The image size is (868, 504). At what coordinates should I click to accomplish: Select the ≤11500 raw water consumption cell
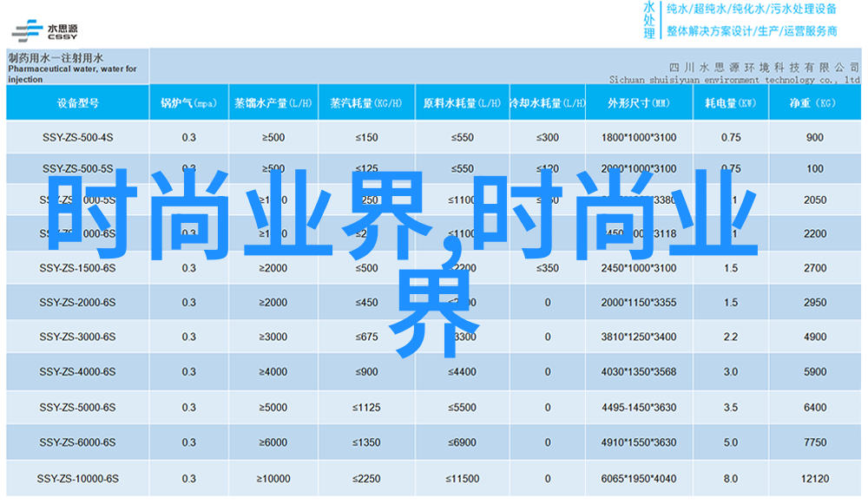[x=463, y=479]
